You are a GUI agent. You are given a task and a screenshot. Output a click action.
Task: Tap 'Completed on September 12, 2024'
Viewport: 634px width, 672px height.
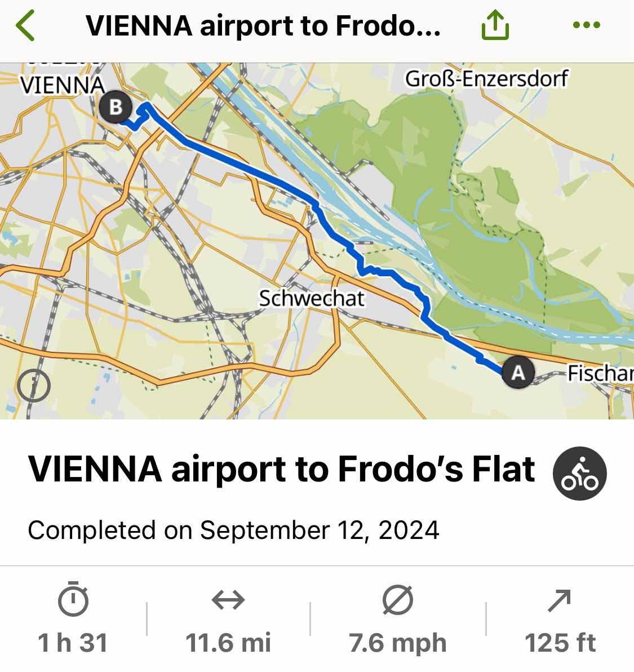[x=233, y=530]
